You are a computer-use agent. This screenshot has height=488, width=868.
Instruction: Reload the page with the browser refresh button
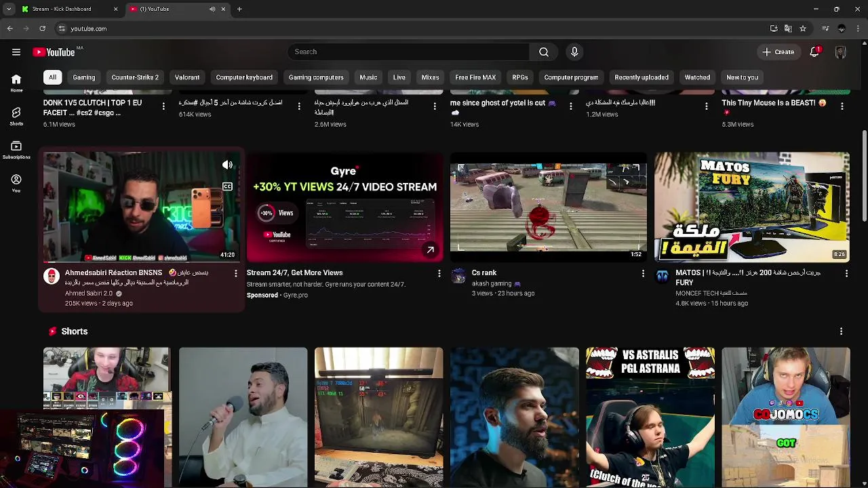pos(42,28)
